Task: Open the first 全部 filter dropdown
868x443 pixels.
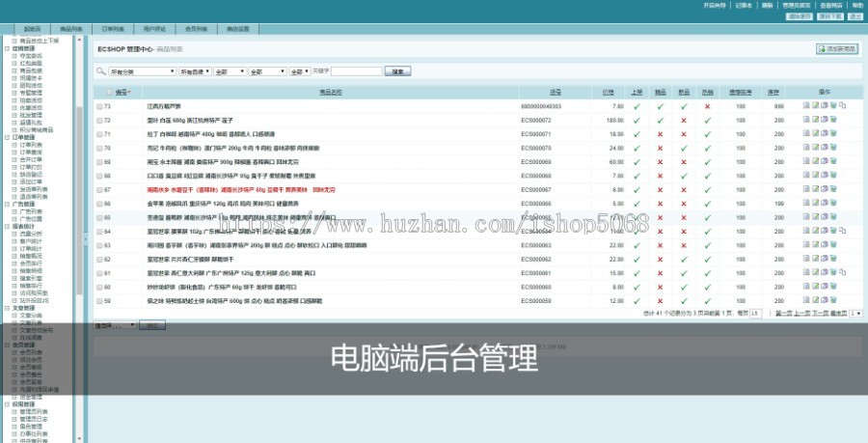Action: [x=230, y=71]
